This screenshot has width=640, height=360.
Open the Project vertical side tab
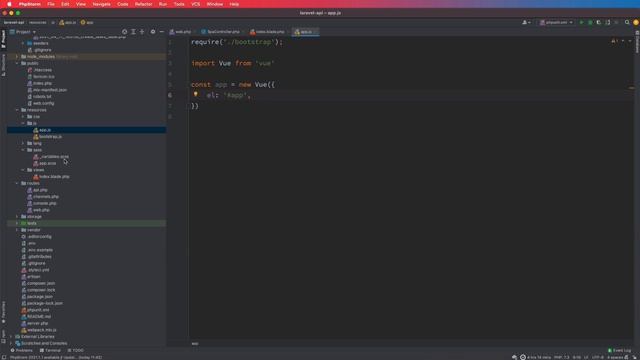(3, 39)
